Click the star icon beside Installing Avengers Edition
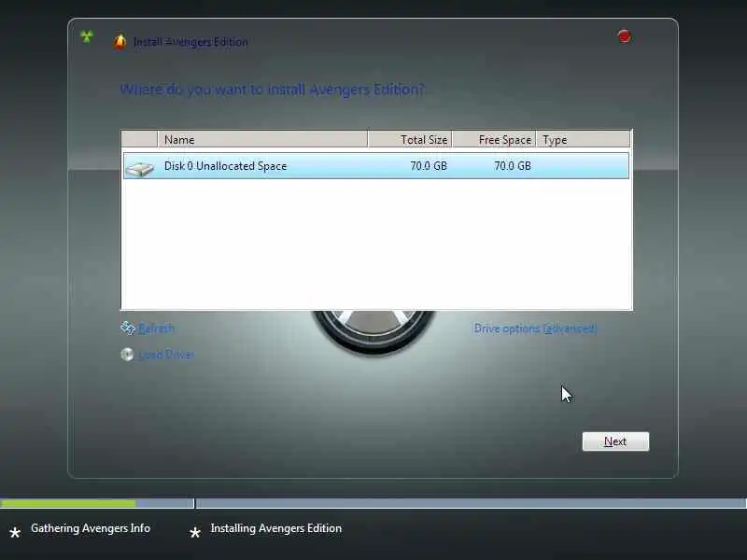 195,532
